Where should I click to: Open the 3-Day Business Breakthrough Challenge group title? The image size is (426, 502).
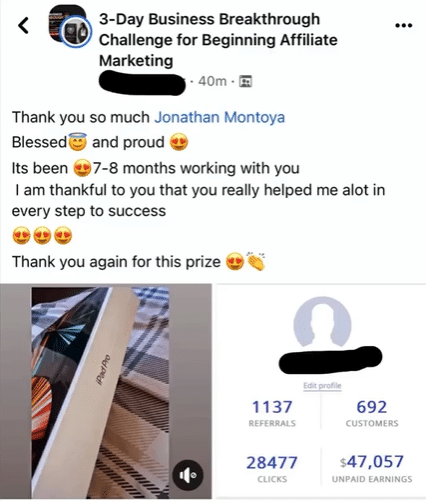(x=218, y=40)
